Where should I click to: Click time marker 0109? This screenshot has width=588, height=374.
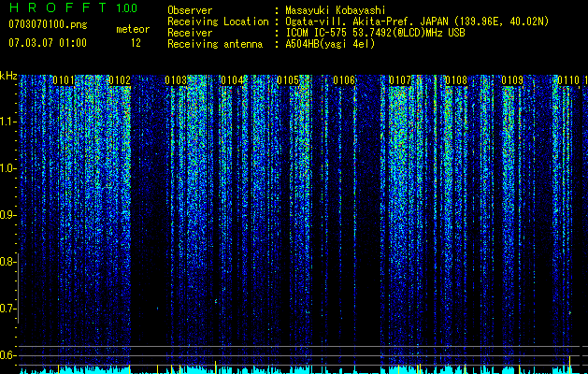point(512,80)
